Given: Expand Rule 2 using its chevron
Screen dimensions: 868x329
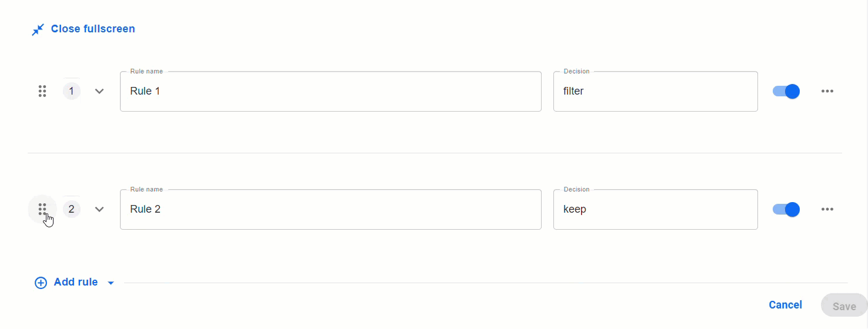Looking at the screenshot, I should pyautogui.click(x=99, y=209).
